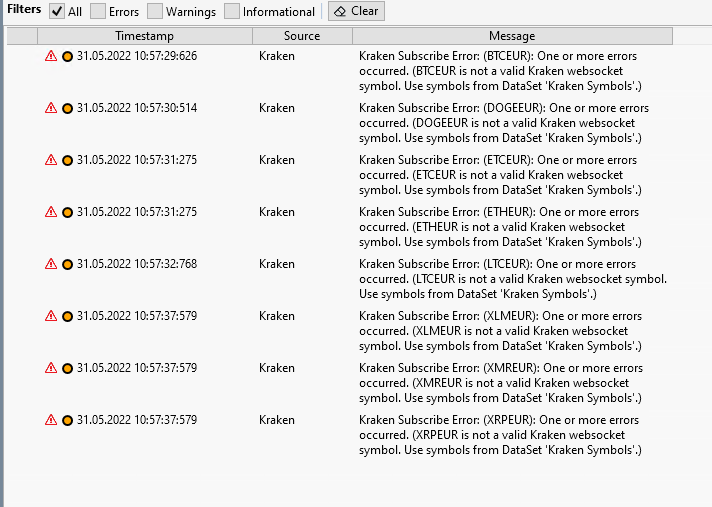Viewport: 712px width, 507px height.
Task: Sort by the Source column header
Action: click(x=302, y=36)
